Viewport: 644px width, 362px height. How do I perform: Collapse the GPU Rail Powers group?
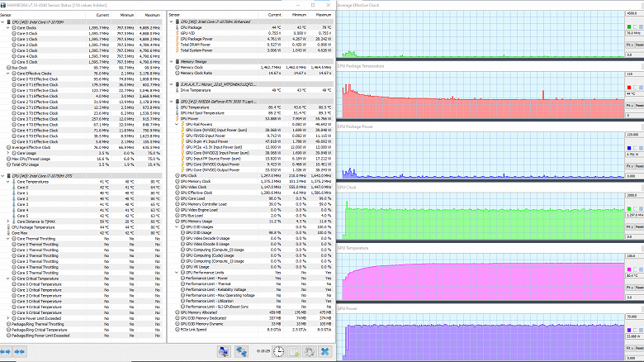[x=177, y=124]
